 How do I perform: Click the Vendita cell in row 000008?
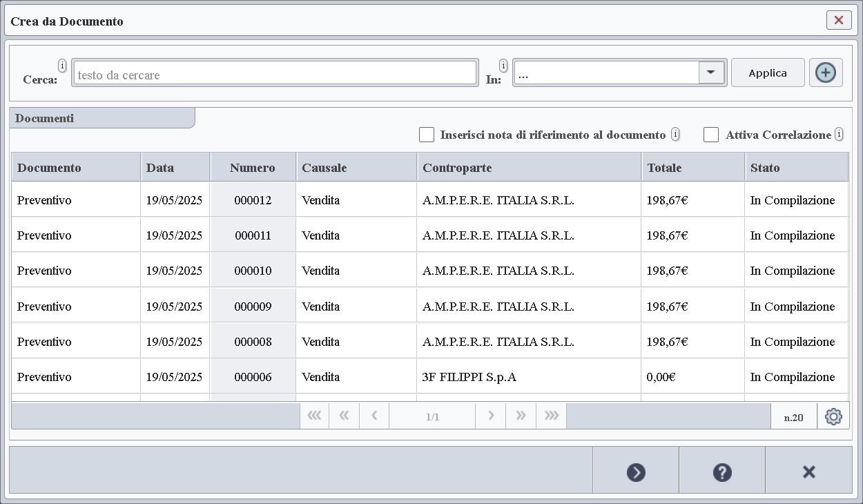click(356, 342)
